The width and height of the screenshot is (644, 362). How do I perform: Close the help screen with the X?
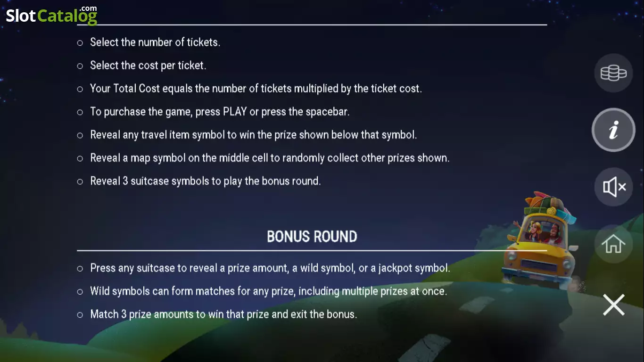pos(613,304)
